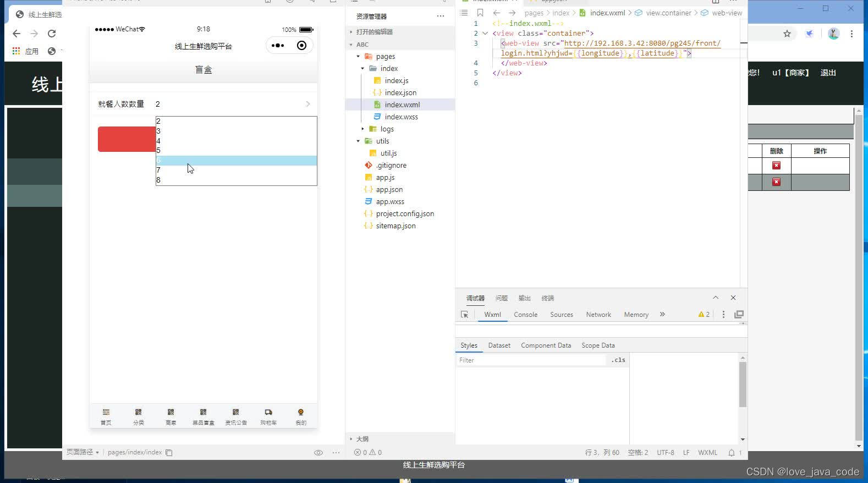Open the 就餐人数数量 picker row

pyautogui.click(x=204, y=104)
